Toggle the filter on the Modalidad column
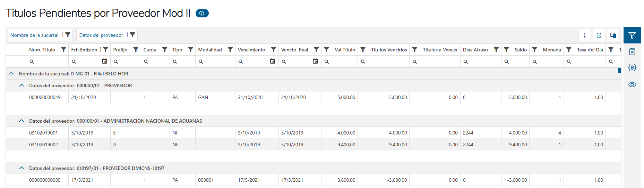644x188 pixels. pos(230,50)
